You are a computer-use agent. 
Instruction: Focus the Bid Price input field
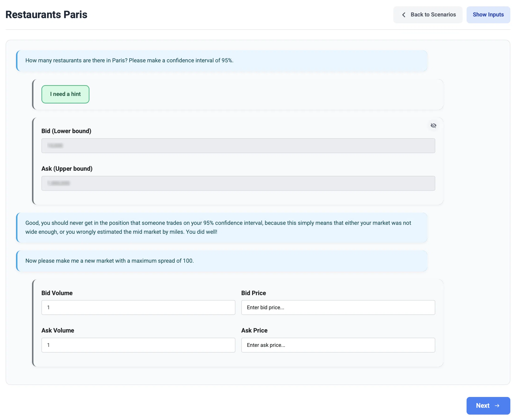click(x=338, y=307)
